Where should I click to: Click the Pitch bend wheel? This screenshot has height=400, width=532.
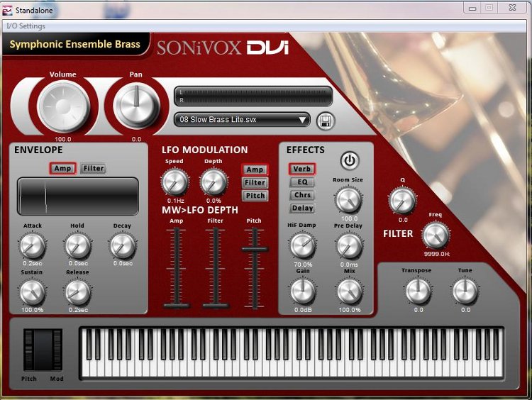29,350
